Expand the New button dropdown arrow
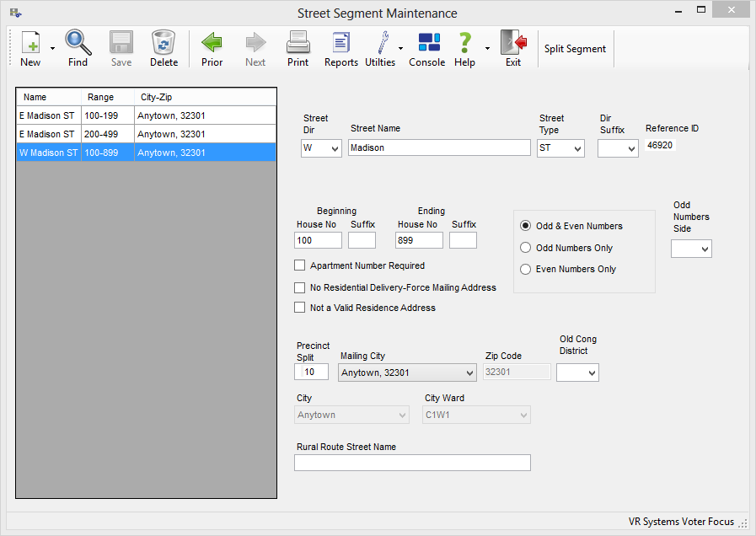Viewport: 756px width, 536px height. click(52, 48)
